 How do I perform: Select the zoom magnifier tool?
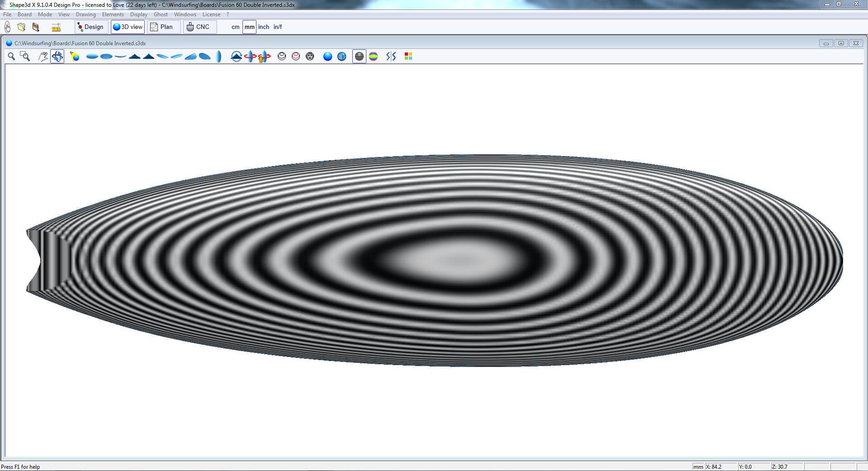(11, 57)
